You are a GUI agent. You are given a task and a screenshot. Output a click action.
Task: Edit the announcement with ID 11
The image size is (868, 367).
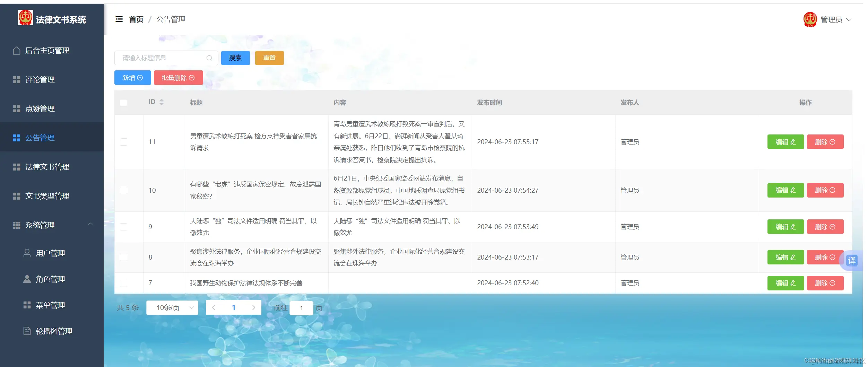click(x=785, y=142)
